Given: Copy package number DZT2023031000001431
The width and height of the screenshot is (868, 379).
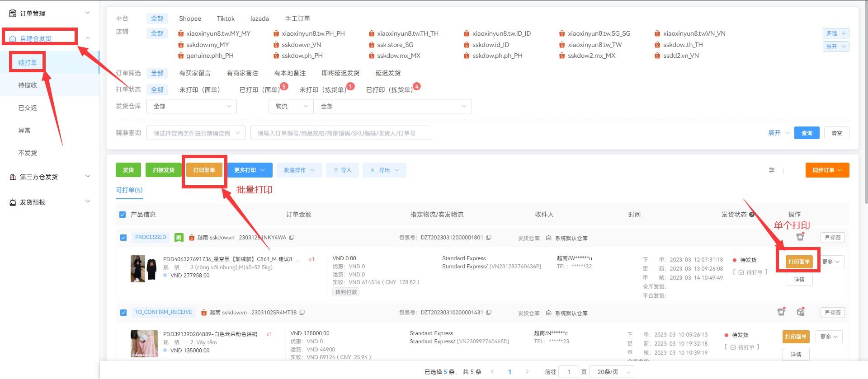Looking at the screenshot, I should (x=489, y=312).
